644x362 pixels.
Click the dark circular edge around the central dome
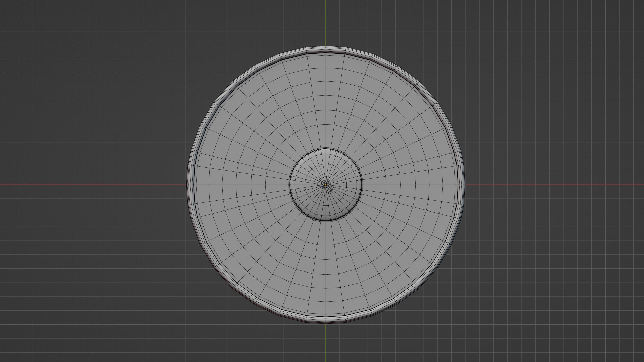click(x=290, y=185)
